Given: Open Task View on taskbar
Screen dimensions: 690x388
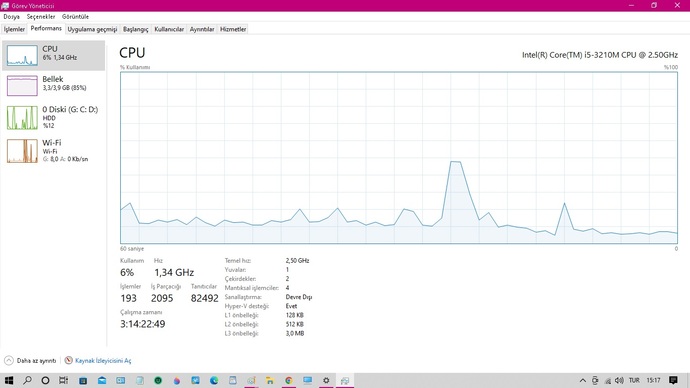Looking at the screenshot, I should (64, 381).
